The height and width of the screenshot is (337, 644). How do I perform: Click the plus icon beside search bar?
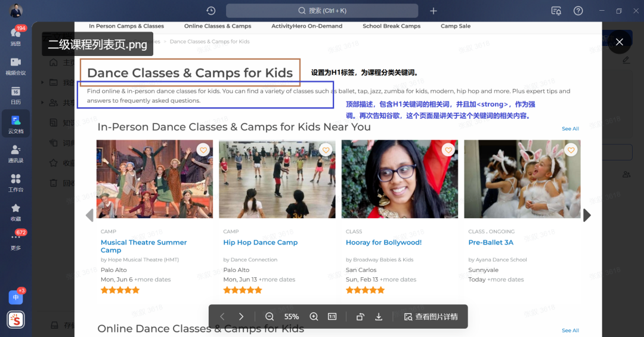coord(434,11)
